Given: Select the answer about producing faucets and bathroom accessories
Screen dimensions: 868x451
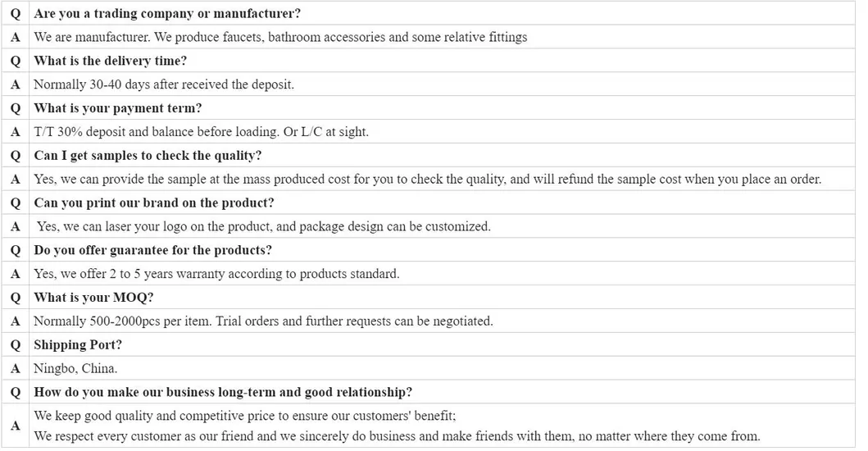Looking at the screenshot, I should 280,37.
